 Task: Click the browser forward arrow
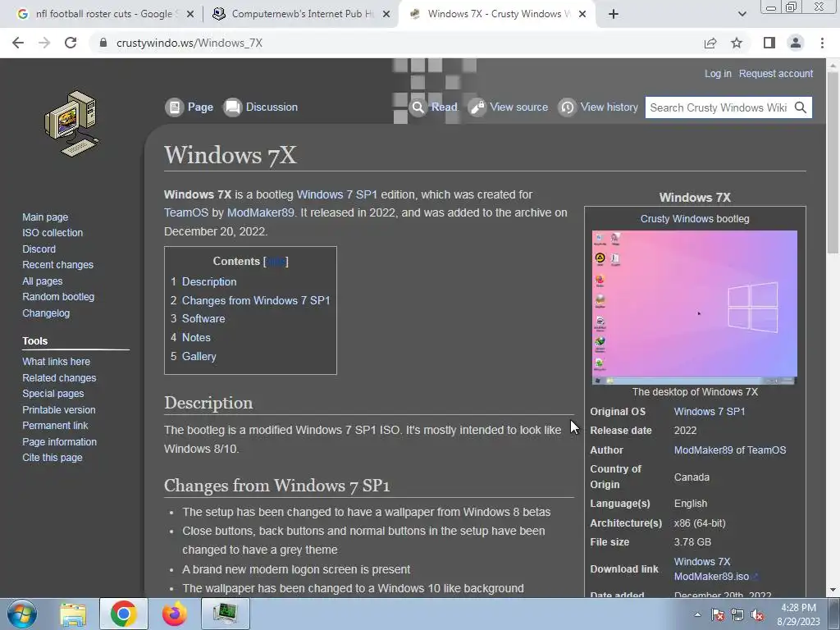coord(44,43)
